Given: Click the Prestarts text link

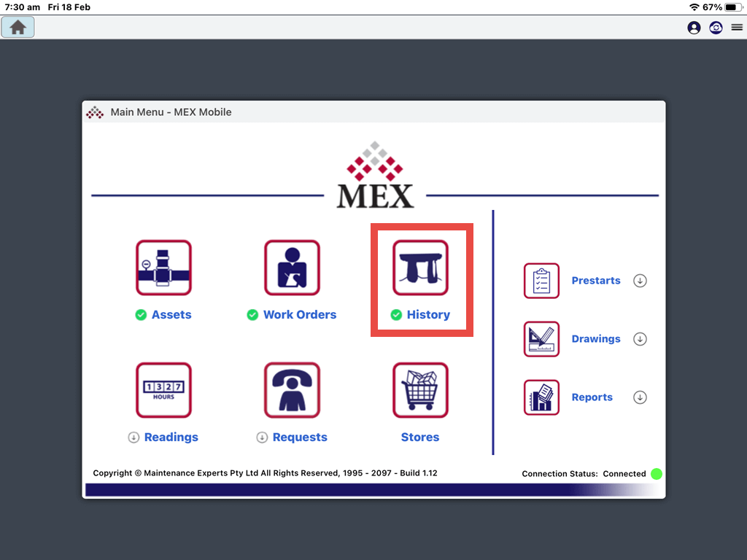Looking at the screenshot, I should coord(596,281).
